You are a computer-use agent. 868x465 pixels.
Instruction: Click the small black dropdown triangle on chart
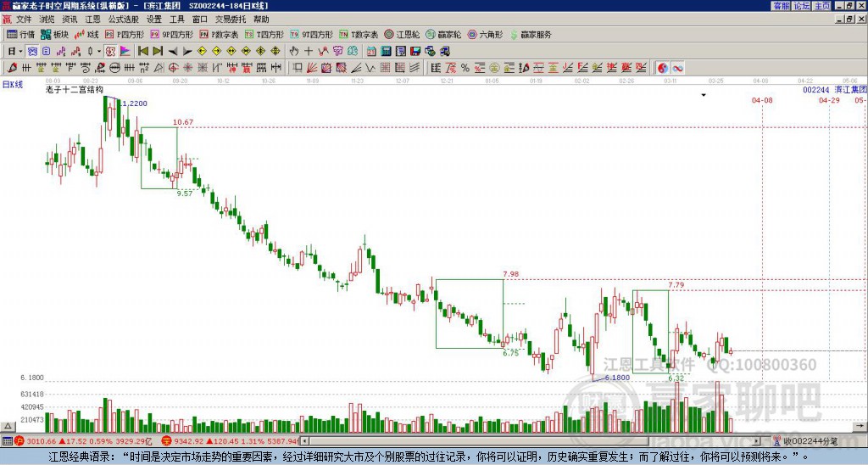(704, 95)
